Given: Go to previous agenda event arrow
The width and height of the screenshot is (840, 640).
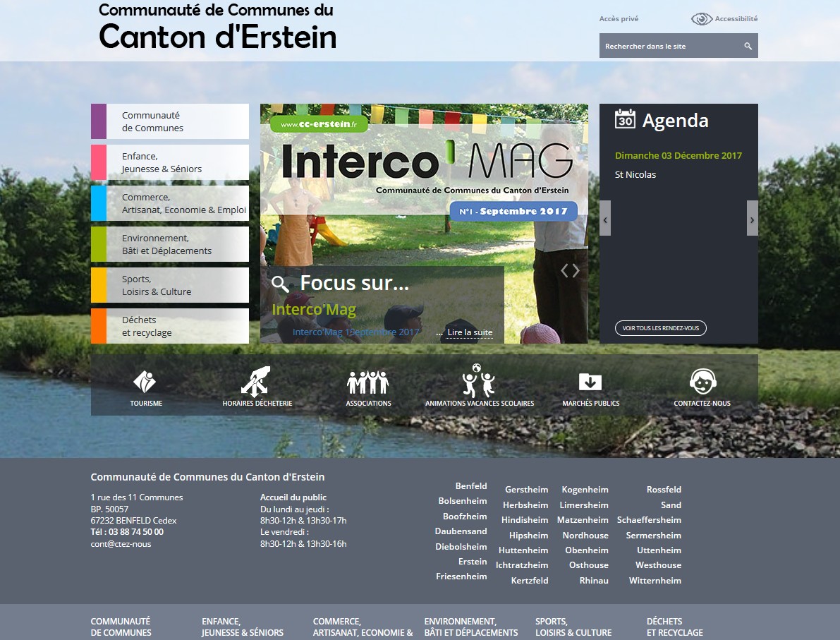Looking at the screenshot, I should pyautogui.click(x=605, y=219).
